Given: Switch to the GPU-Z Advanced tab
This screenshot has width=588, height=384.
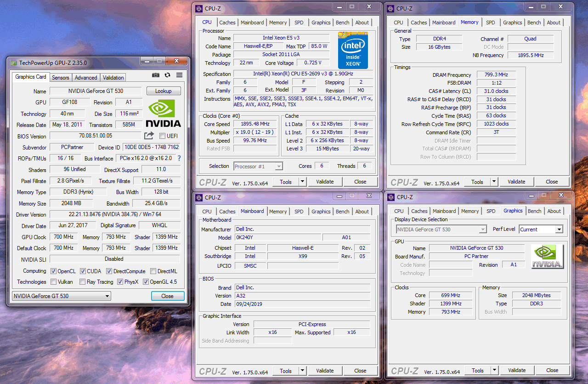Looking at the screenshot, I should [86, 78].
